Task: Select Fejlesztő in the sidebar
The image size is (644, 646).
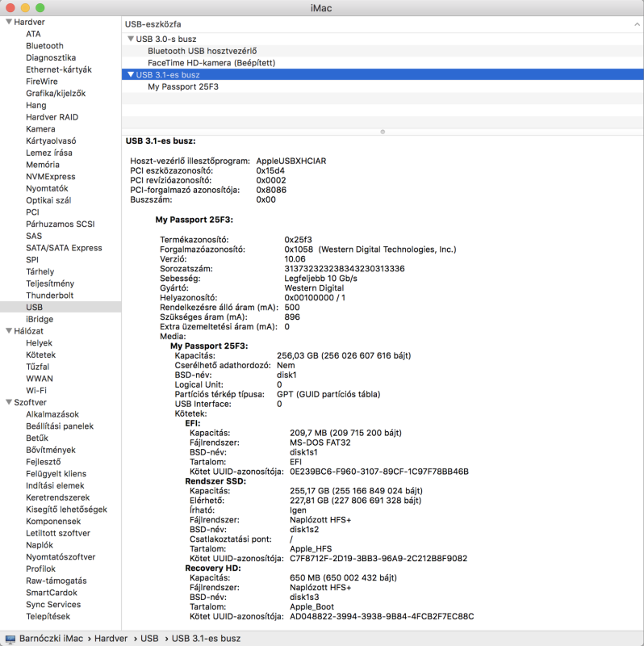Action: tap(44, 462)
